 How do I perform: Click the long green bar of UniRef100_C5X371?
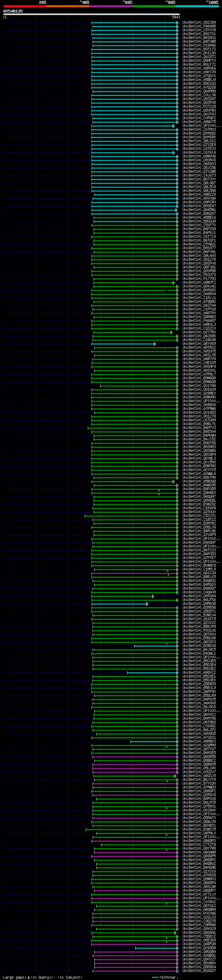(131, 516)
